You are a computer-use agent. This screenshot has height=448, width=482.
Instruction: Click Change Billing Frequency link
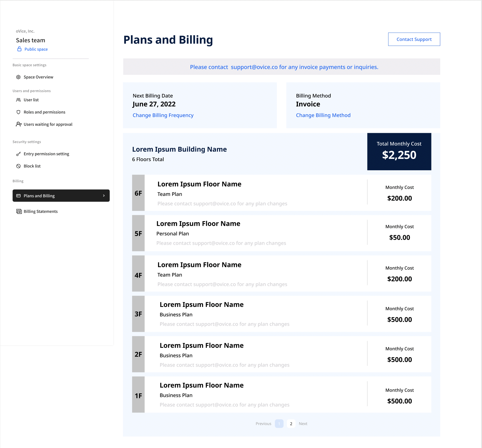[x=163, y=115]
